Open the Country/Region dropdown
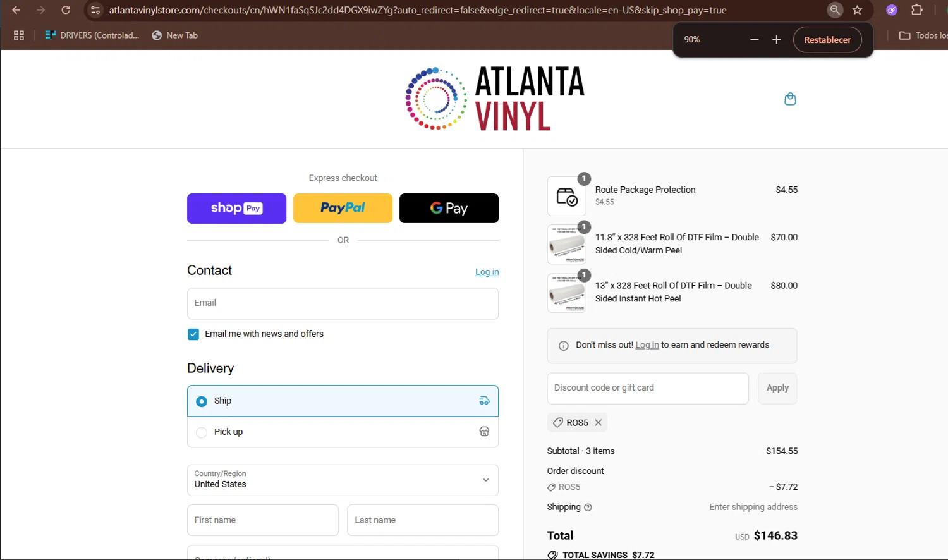948x560 pixels. (x=343, y=480)
